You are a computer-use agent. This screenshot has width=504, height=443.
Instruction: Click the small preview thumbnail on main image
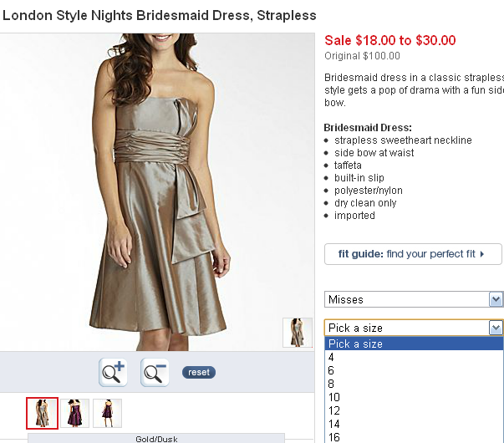pyautogui.click(x=297, y=332)
